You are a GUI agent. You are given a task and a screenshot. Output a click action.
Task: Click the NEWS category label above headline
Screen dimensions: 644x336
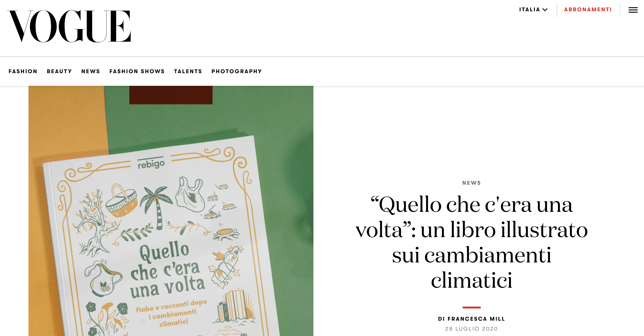point(471,183)
